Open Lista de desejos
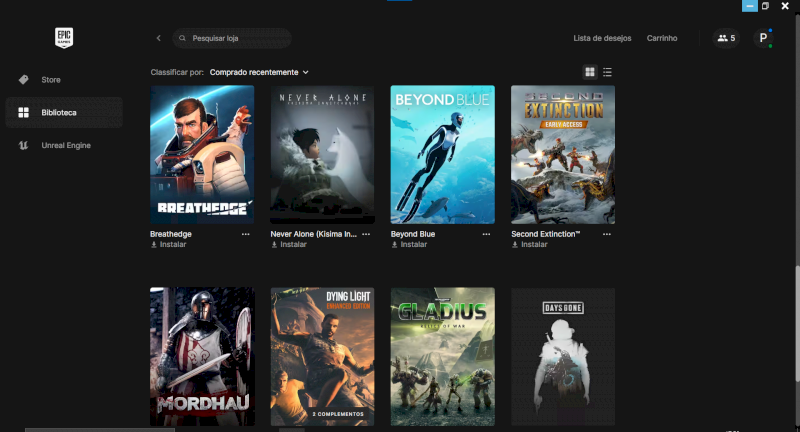 click(602, 38)
